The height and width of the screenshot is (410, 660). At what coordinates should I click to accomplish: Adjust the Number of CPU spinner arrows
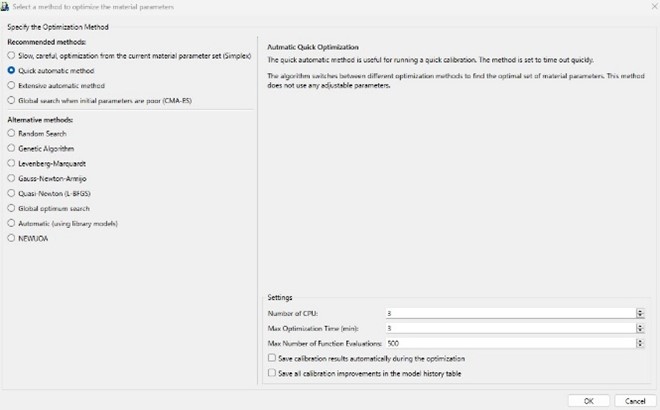pos(639,313)
